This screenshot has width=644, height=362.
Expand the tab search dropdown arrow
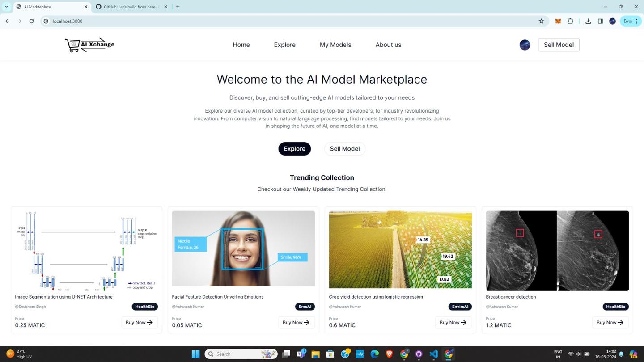coord(6,7)
